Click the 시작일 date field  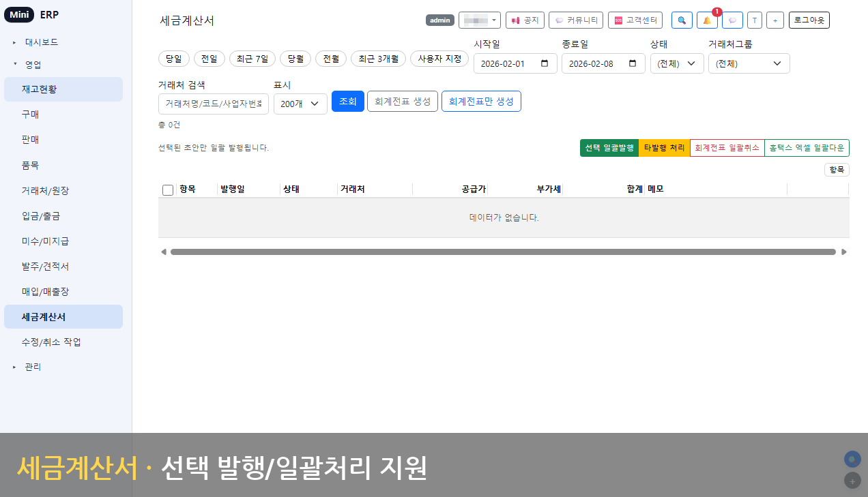click(515, 63)
